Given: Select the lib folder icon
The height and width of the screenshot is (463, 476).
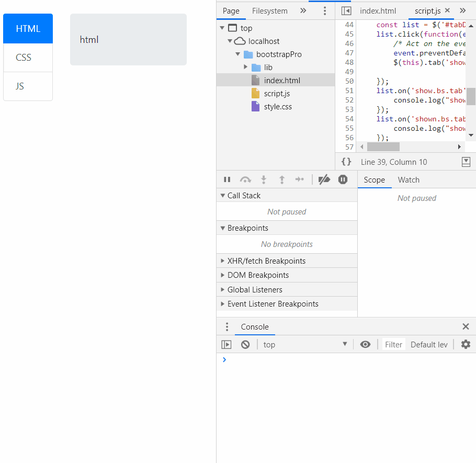Looking at the screenshot, I should (256, 67).
